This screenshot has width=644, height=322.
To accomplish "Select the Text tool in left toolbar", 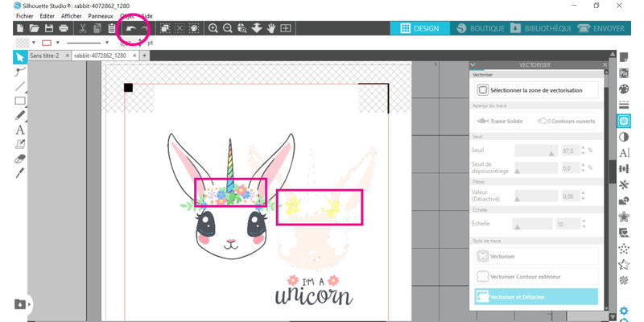I will [x=20, y=130].
